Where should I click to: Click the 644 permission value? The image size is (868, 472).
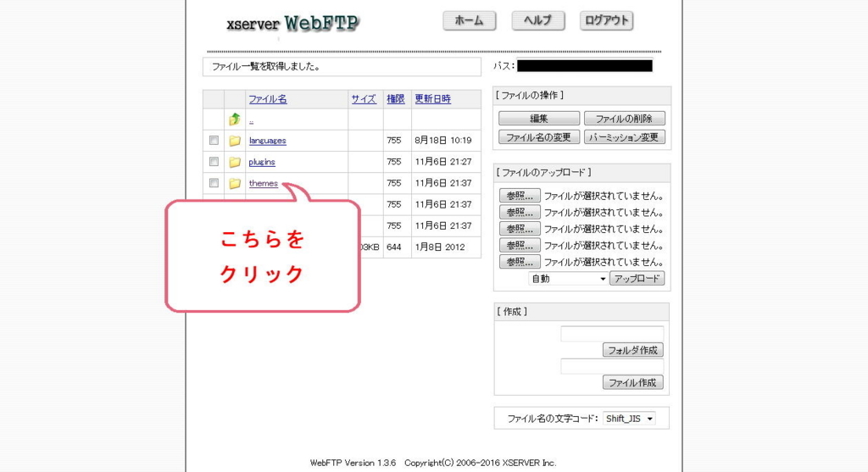(393, 247)
